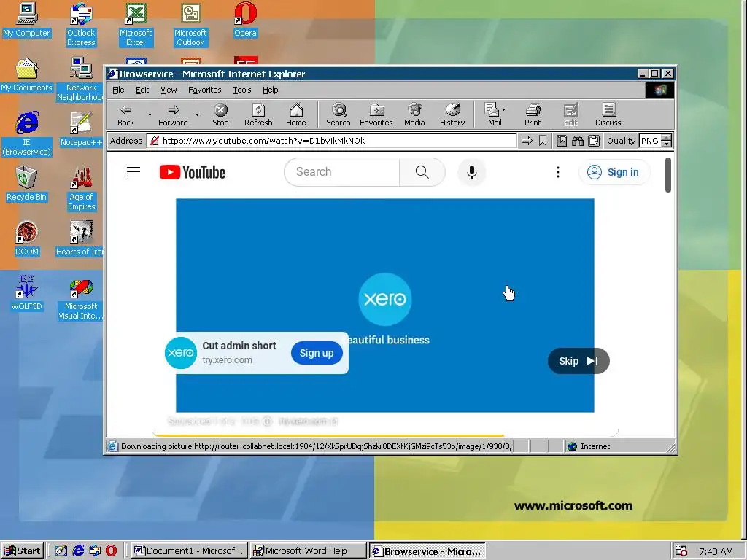Viewport: 747px width, 560px height.
Task: Print the current page
Action: point(533,114)
